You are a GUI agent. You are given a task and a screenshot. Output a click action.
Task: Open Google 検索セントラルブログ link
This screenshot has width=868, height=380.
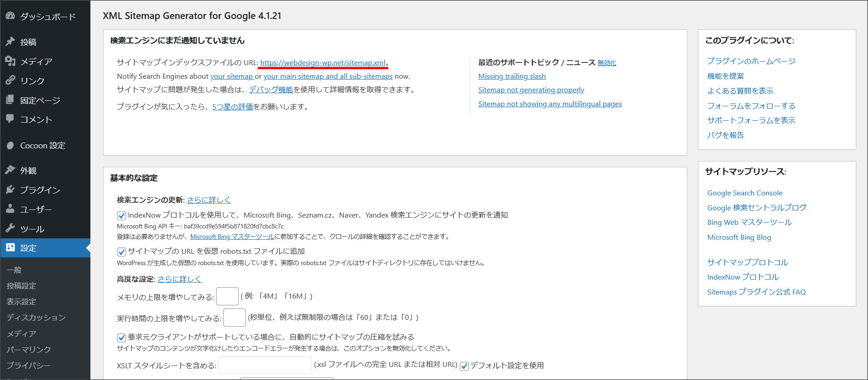[x=756, y=208]
